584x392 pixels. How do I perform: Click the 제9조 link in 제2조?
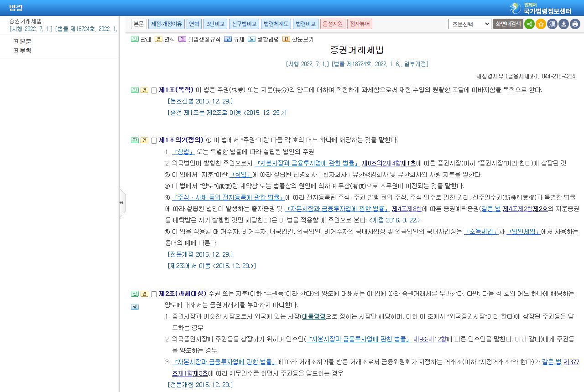coord(420,339)
